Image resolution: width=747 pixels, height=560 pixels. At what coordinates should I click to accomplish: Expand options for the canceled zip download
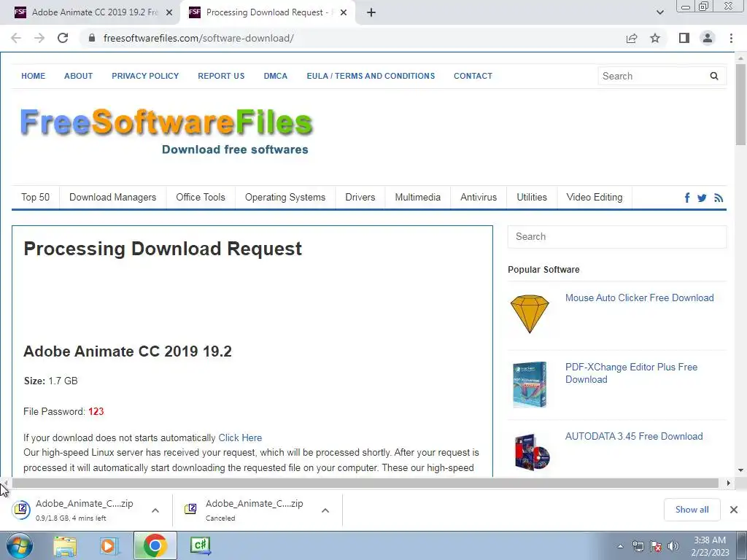click(x=325, y=510)
